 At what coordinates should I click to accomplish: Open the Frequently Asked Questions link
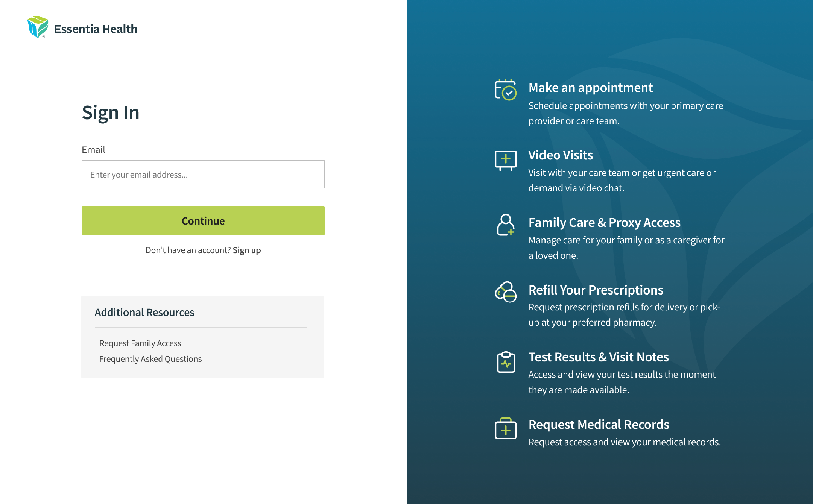pyautogui.click(x=150, y=359)
